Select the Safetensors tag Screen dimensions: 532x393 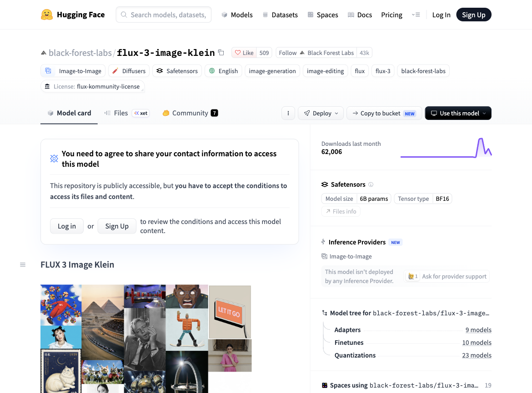click(177, 71)
